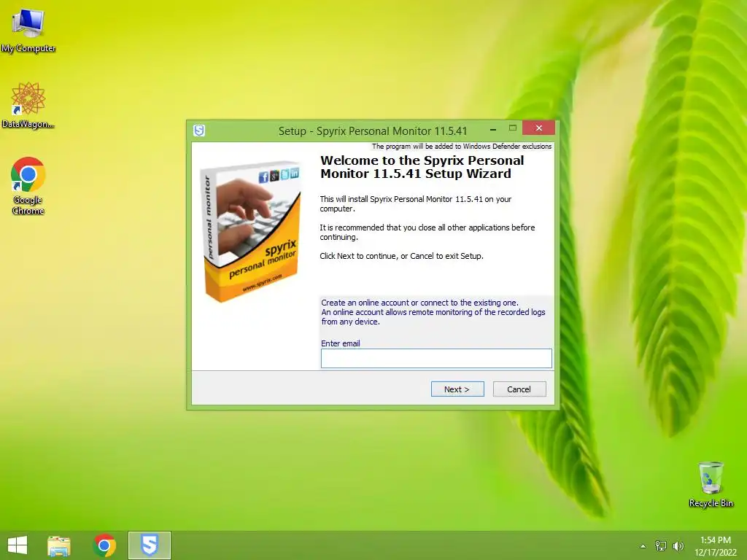
Task: Minimize the Spyrix setup window
Action: (493, 129)
